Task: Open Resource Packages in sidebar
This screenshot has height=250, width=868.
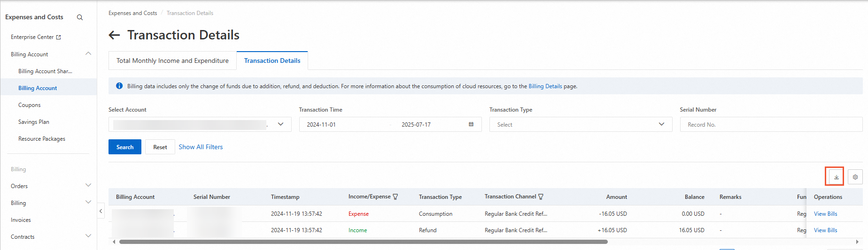Action: 42,139
